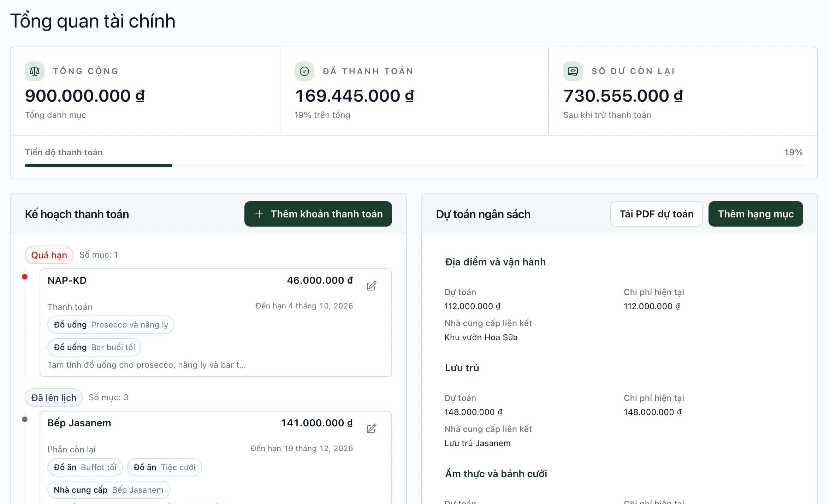Click the banknote icon beside Số dư còn lại
Image resolution: width=830 pixels, height=504 pixels.
click(573, 71)
